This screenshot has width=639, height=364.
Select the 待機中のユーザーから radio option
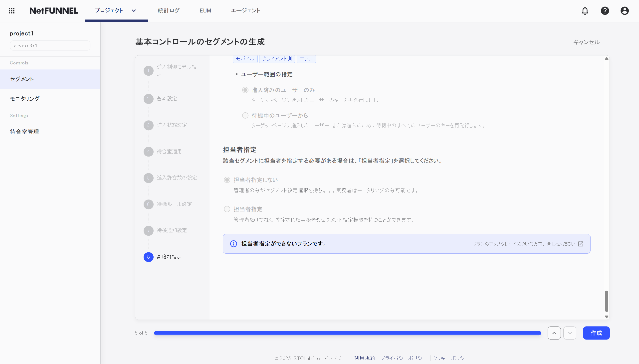245,115
